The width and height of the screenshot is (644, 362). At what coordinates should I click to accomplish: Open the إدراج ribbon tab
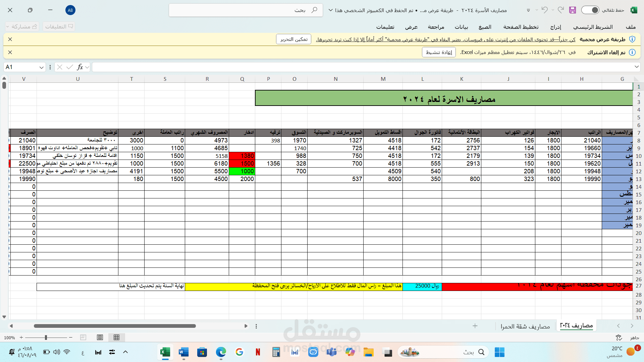(556, 27)
